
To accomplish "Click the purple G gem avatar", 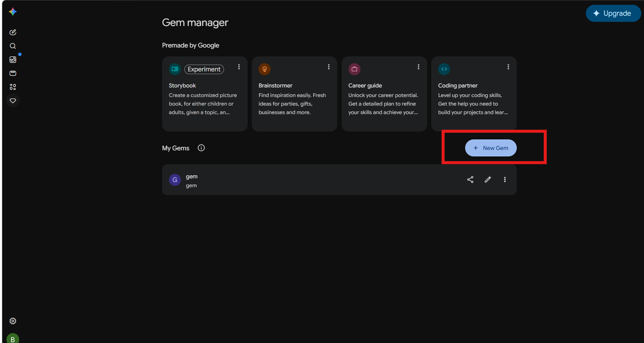I will click(175, 180).
